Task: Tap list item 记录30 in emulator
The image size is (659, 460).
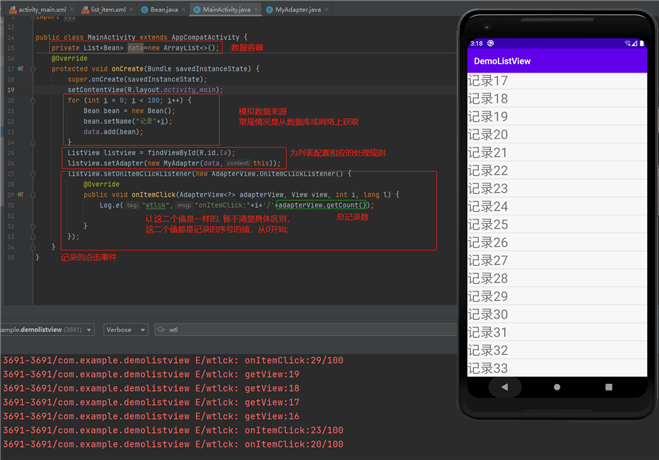Action: 557,315
